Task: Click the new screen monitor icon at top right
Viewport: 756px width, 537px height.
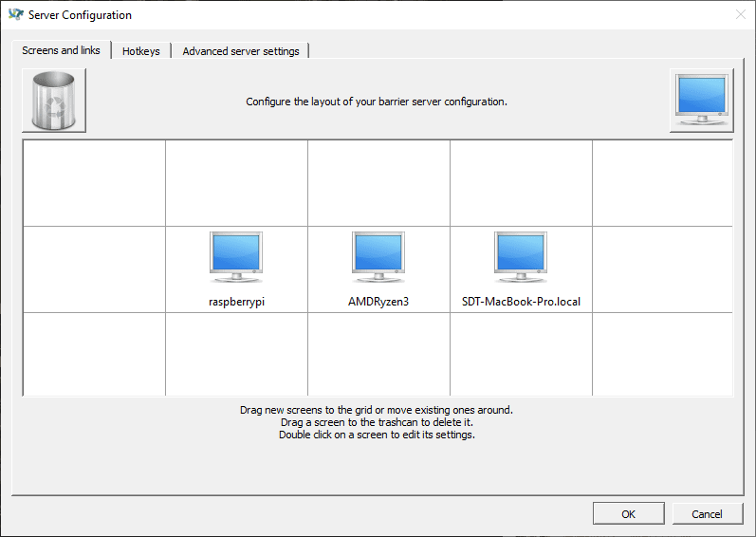Action: (x=701, y=101)
